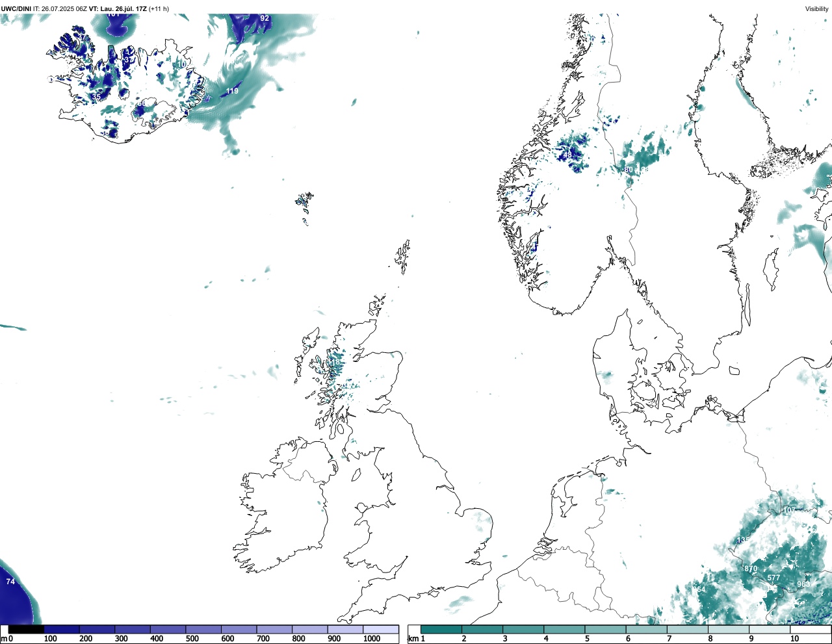Click the '48' visibility value over Norway
The image size is (832, 644).
click(x=567, y=155)
